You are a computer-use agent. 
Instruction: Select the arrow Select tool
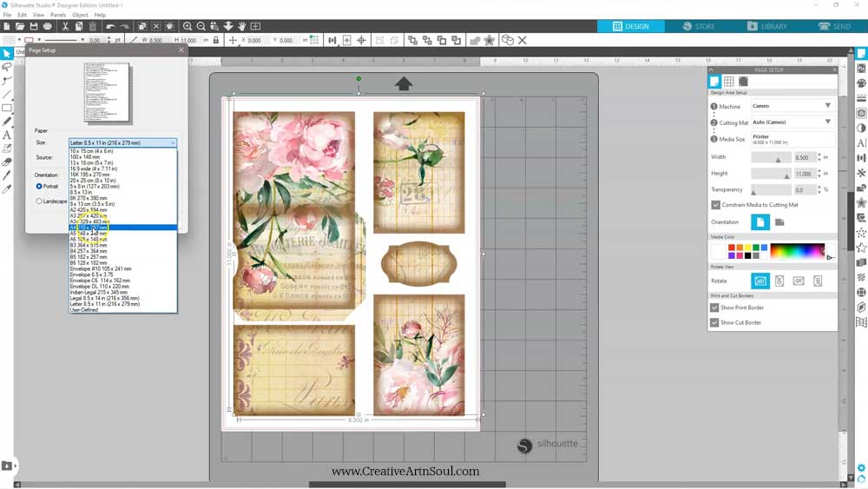(x=7, y=54)
